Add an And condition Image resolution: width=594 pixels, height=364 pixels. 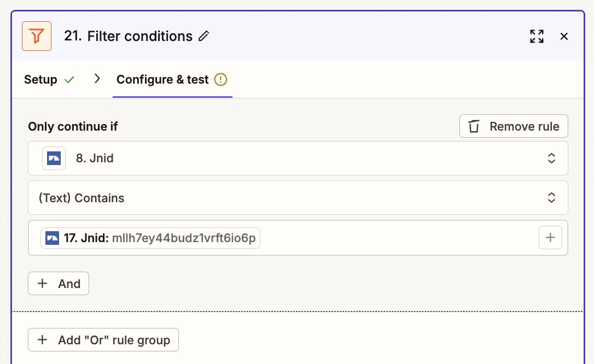click(59, 284)
